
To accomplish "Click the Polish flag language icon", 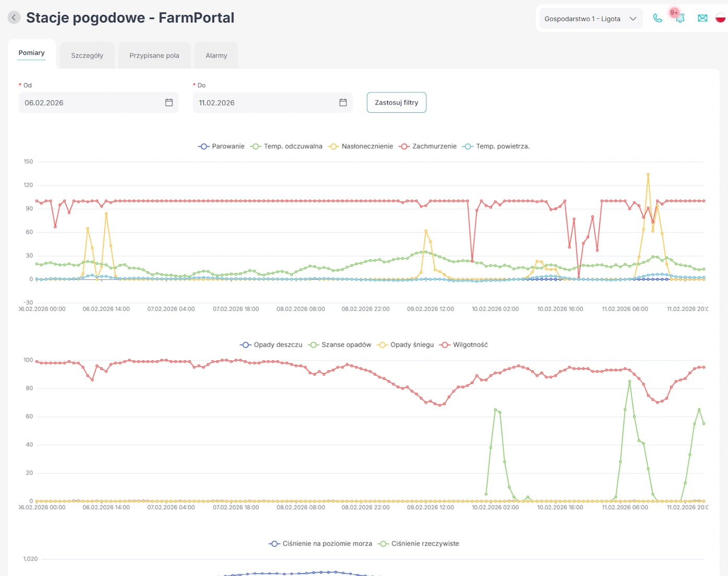I will [720, 18].
